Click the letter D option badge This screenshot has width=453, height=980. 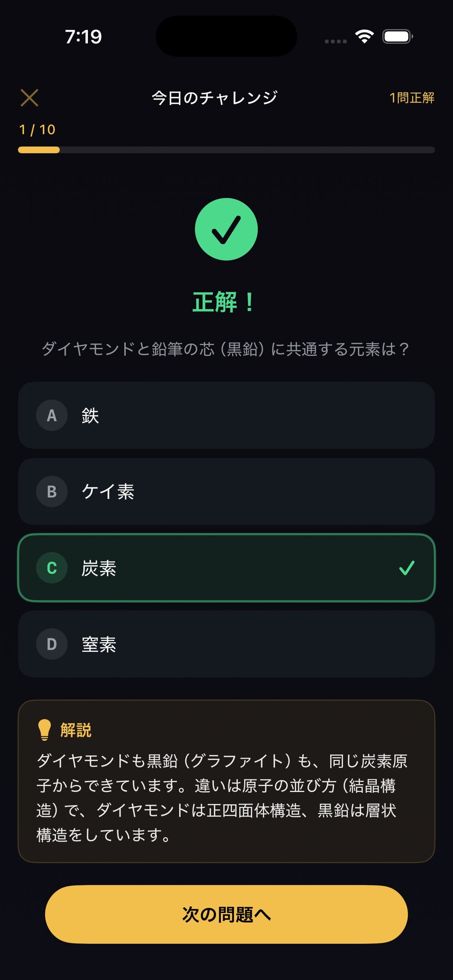(52, 644)
